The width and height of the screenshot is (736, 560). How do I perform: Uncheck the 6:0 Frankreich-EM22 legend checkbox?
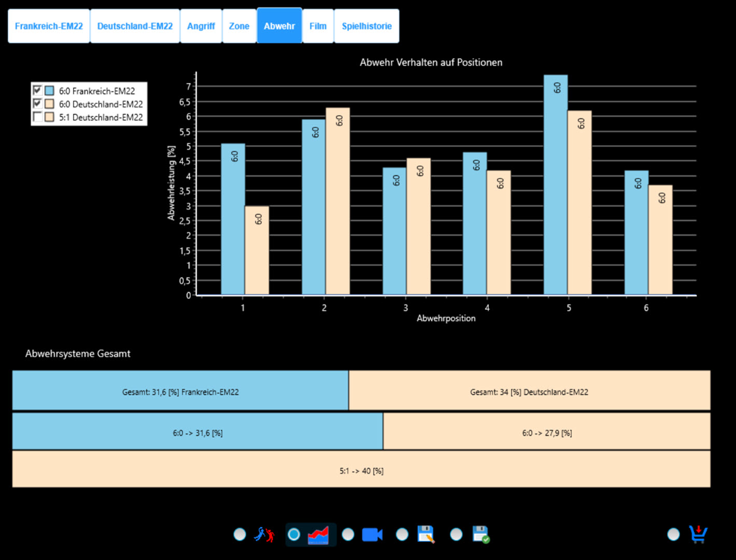coord(37,90)
